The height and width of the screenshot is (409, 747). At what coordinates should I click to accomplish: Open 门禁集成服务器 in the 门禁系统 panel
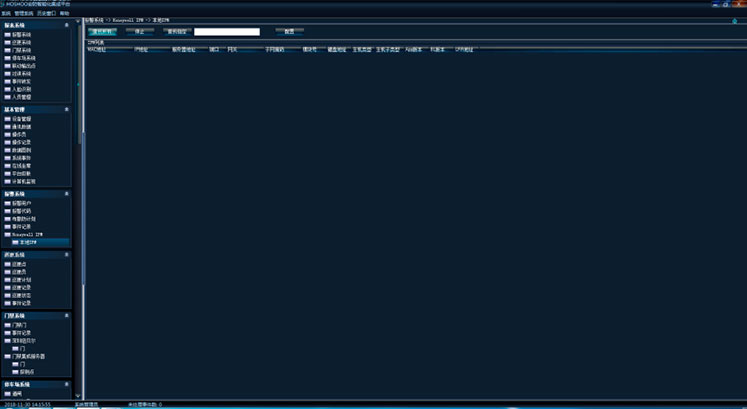coord(28,356)
